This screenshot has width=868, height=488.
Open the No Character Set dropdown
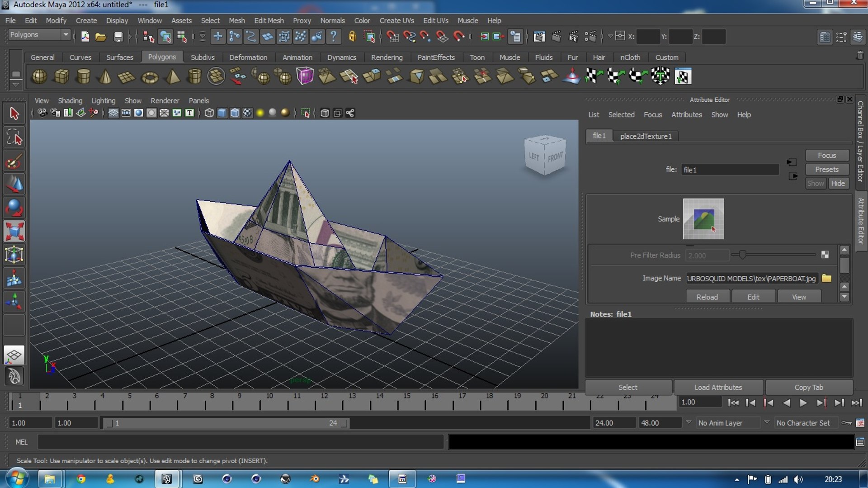point(802,423)
